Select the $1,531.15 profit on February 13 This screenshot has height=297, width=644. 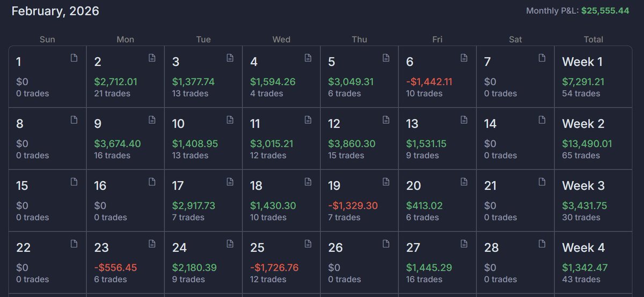tap(426, 144)
